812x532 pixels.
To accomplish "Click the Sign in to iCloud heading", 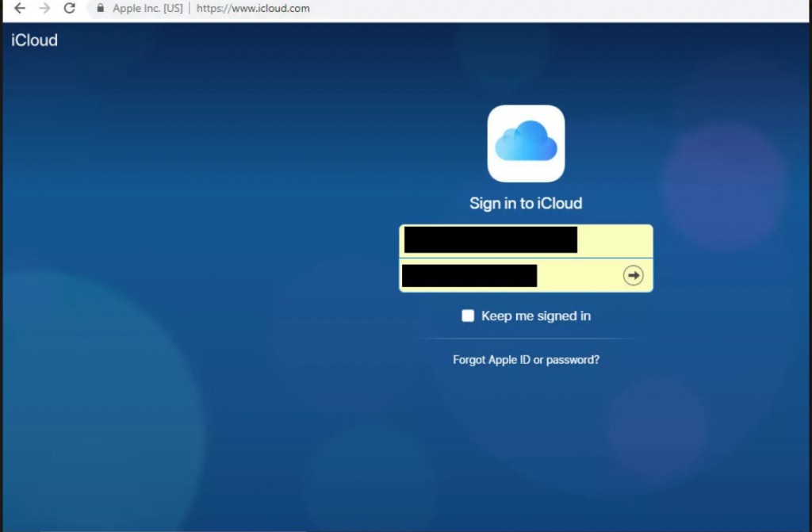I will (x=526, y=203).
